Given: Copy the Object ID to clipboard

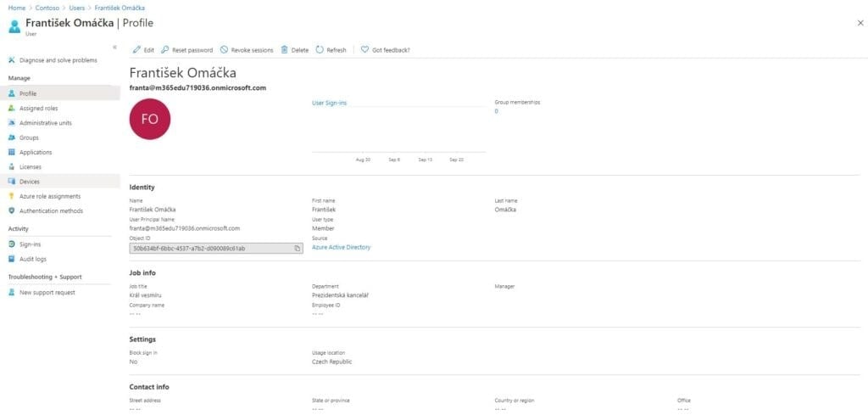Looking at the screenshot, I should (298, 249).
